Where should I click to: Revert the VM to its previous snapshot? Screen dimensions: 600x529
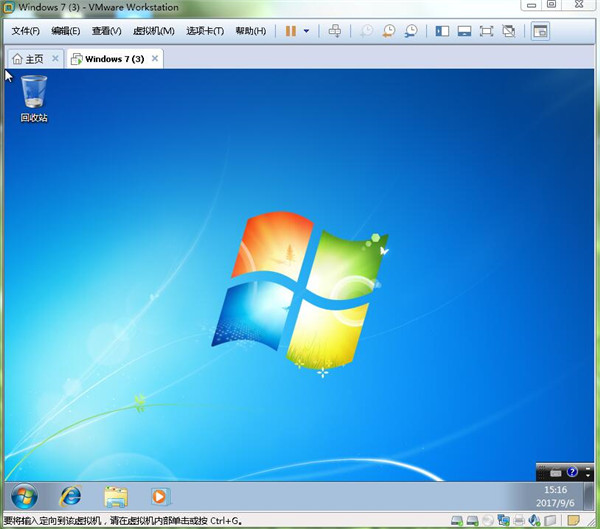click(x=389, y=31)
